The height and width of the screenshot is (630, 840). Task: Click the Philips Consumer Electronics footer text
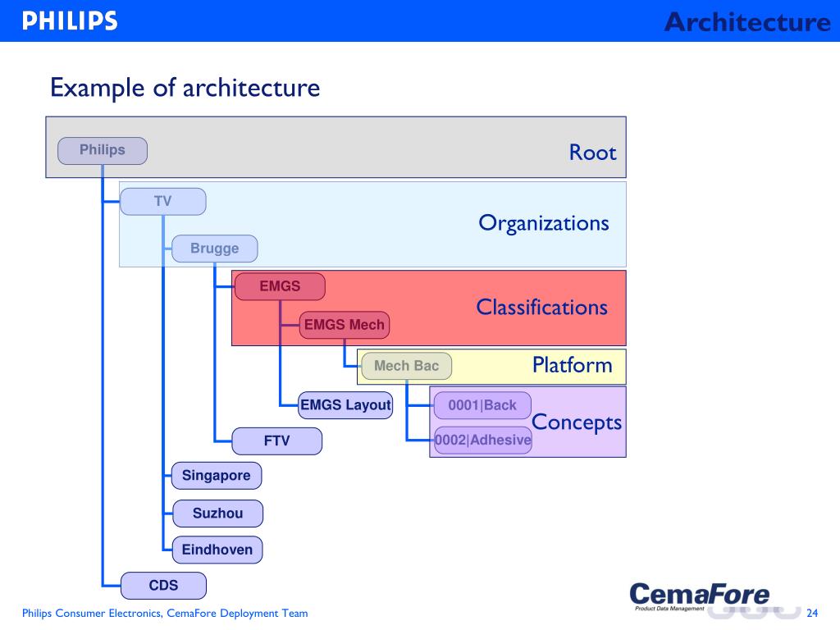point(165,613)
